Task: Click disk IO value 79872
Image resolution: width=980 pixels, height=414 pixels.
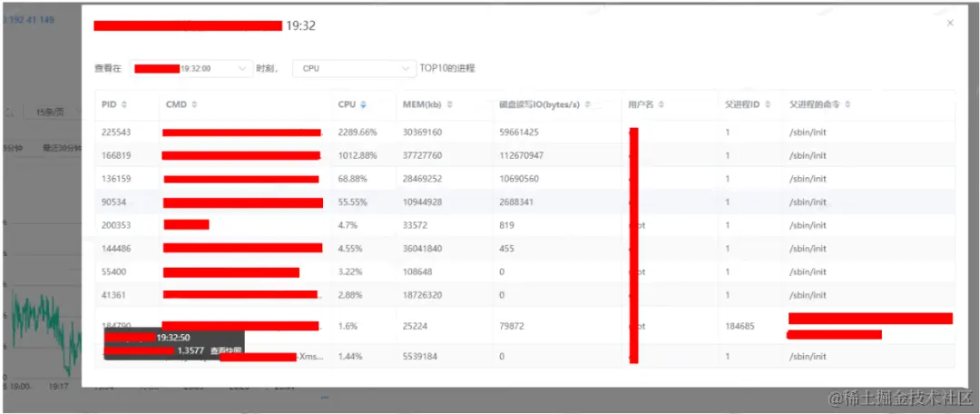Action: coord(512,326)
